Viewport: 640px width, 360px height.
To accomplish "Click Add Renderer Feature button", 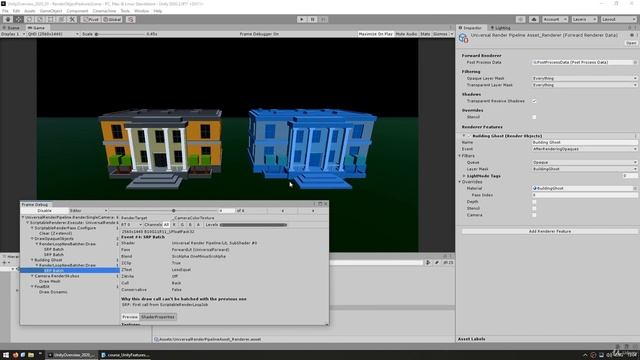I will coord(549,231).
